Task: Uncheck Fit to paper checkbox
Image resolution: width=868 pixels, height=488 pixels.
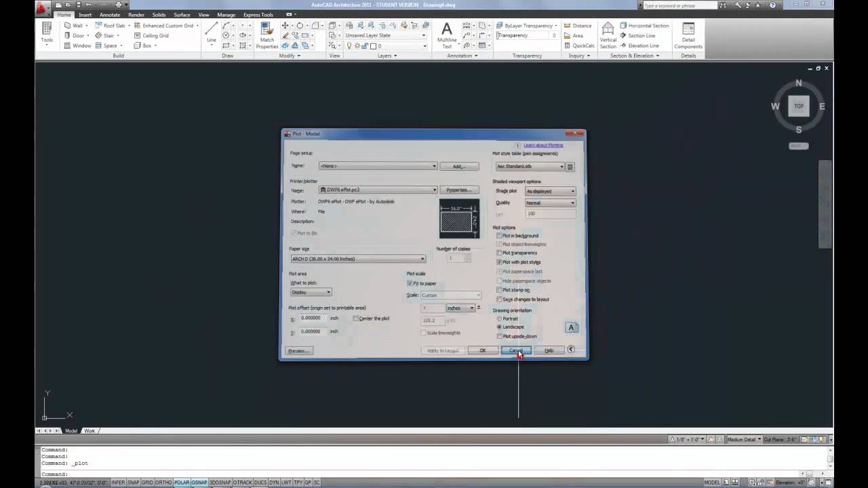Action: (x=410, y=283)
